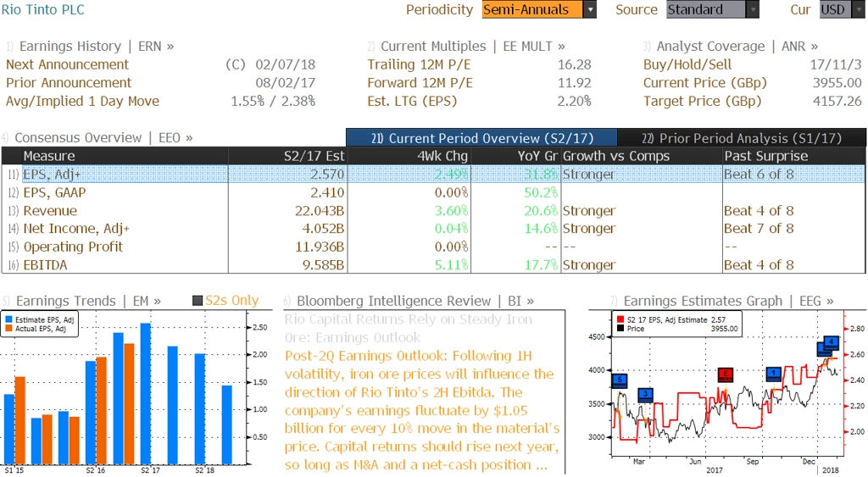Open the Source dropdown arrow
Viewport: 868px width, 477px height.
pyautogui.click(x=753, y=9)
